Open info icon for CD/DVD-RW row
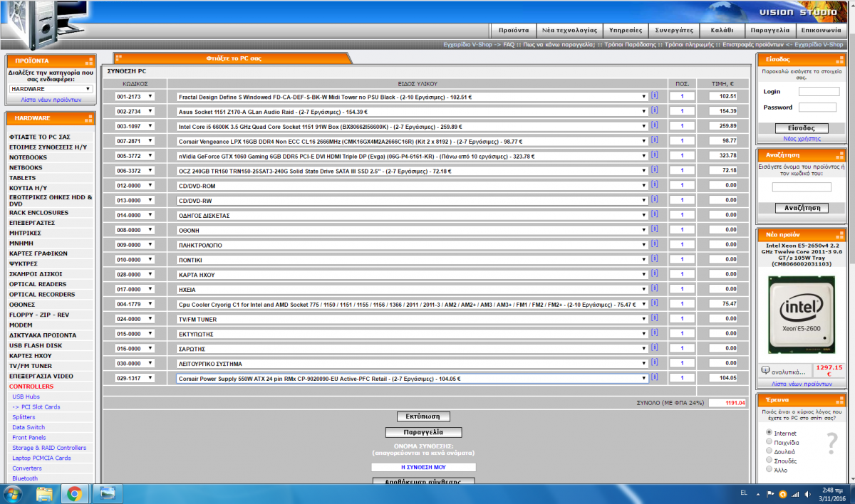This screenshot has height=504, width=855. (x=655, y=200)
